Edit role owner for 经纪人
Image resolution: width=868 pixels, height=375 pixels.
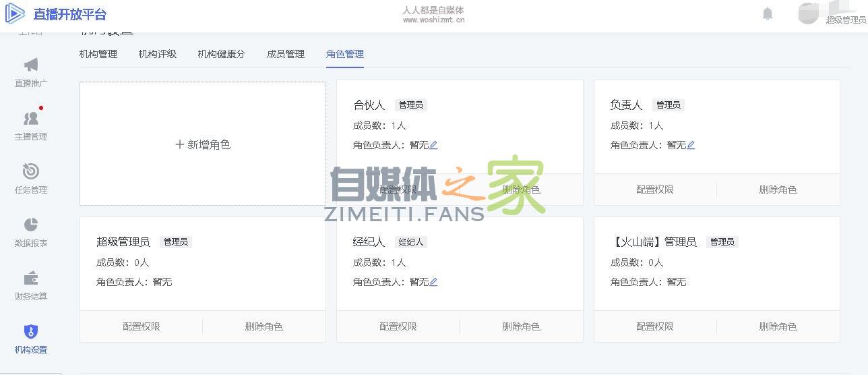pyautogui.click(x=433, y=282)
